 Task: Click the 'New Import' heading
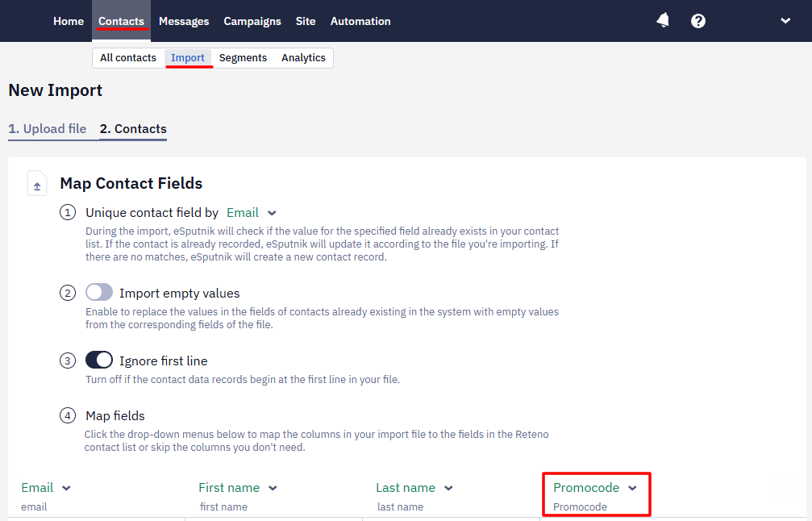point(56,90)
